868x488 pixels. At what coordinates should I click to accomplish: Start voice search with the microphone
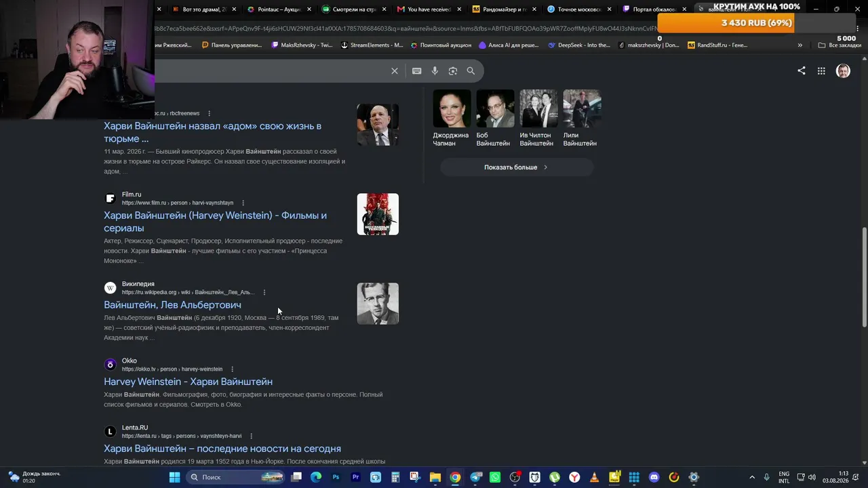tap(435, 71)
